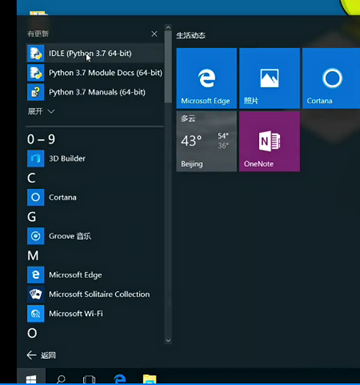
Task: Click the Python 3.7 Manuals help icon
Action: [35, 92]
